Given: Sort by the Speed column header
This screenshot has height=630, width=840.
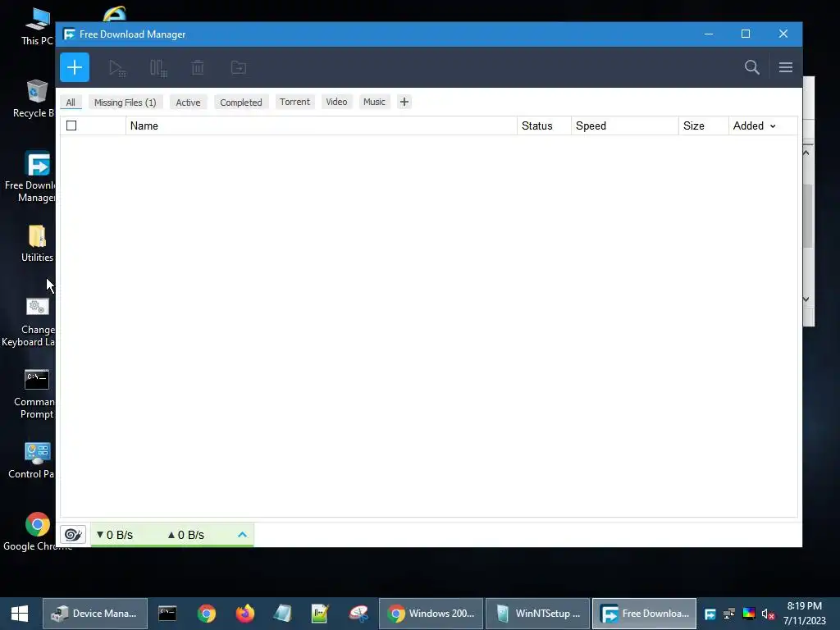Looking at the screenshot, I should [624, 126].
